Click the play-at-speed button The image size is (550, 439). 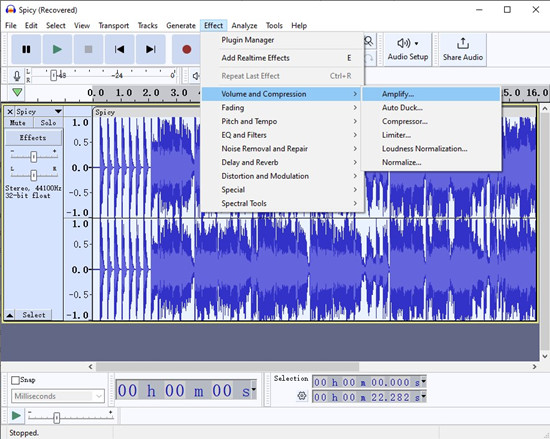[x=16, y=416]
